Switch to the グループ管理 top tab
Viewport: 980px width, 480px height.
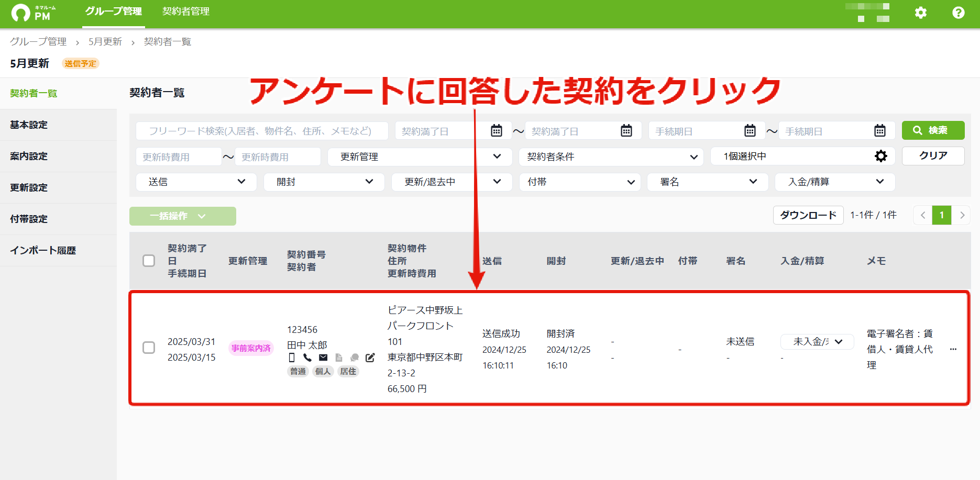coord(113,12)
